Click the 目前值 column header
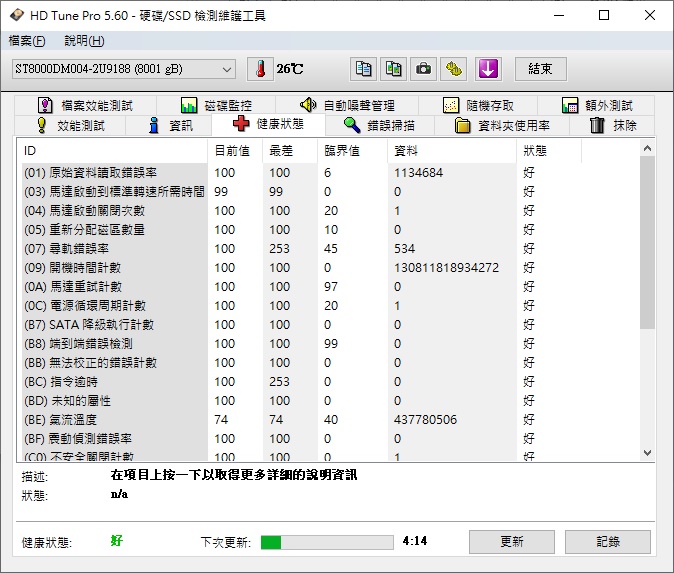The image size is (674, 573). tap(235, 151)
